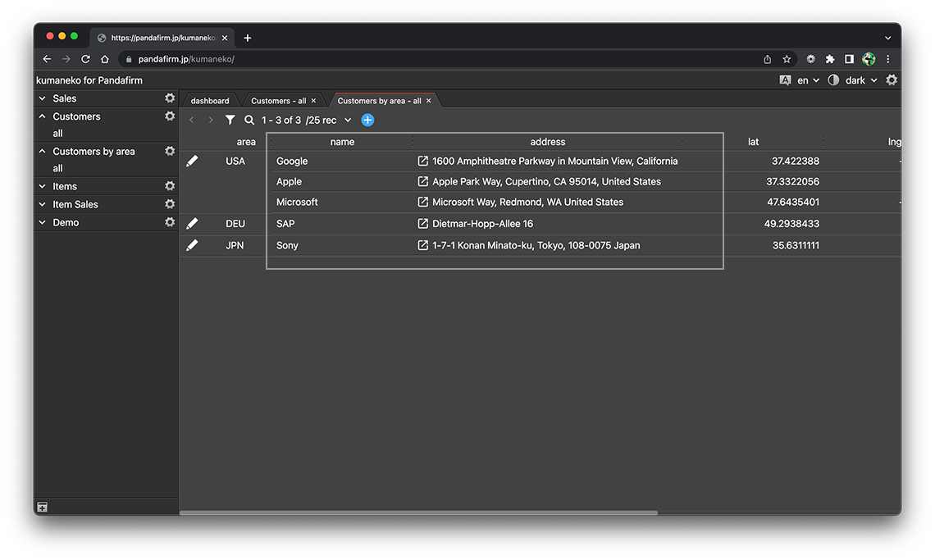Open settings gear for the Sales app
This screenshot has width=935, height=560.
pos(170,98)
